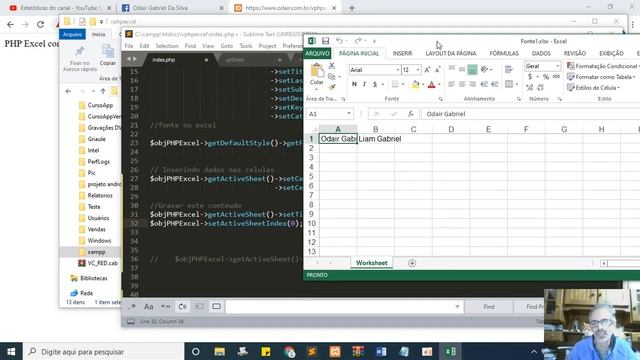This screenshot has height=360, width=640.
Task: Select cell B1 with Liam Gabriel
Action: [x=376, y=139]
